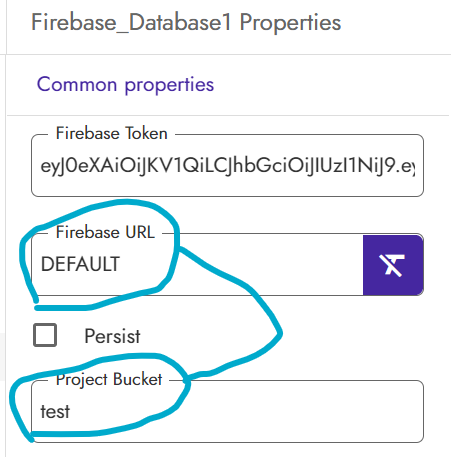
Task: Click the Firebase URL field label
Action: (x=105, y=232)
